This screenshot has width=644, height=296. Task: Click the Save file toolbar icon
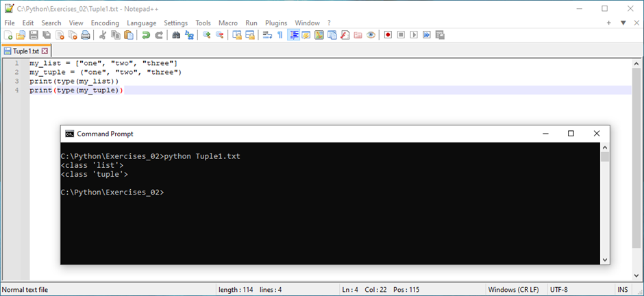point(34,35)
